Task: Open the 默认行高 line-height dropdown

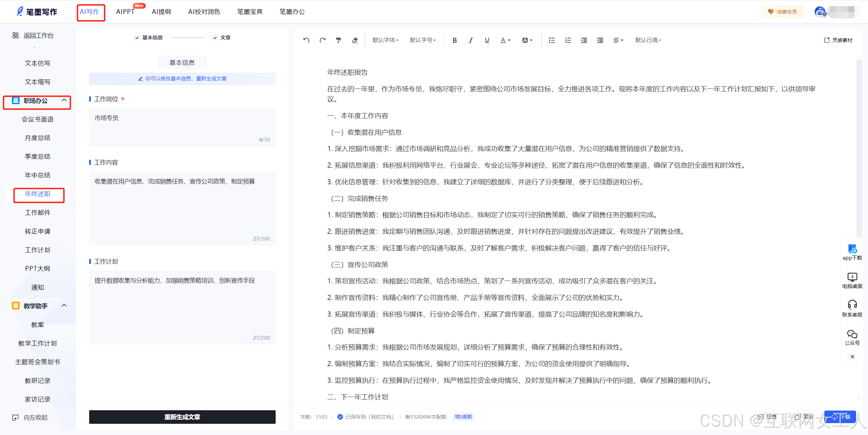Action: (x=648, y=40)
